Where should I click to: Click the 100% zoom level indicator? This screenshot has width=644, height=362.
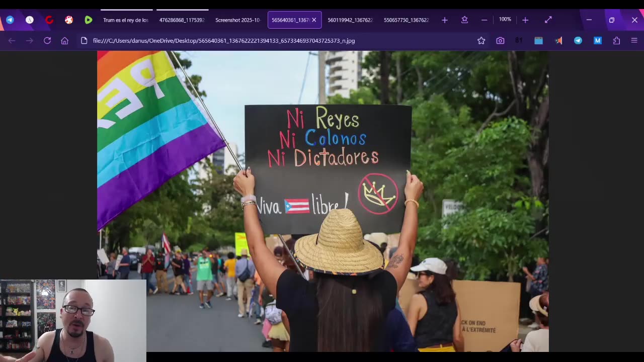click(x=505, y=20)
